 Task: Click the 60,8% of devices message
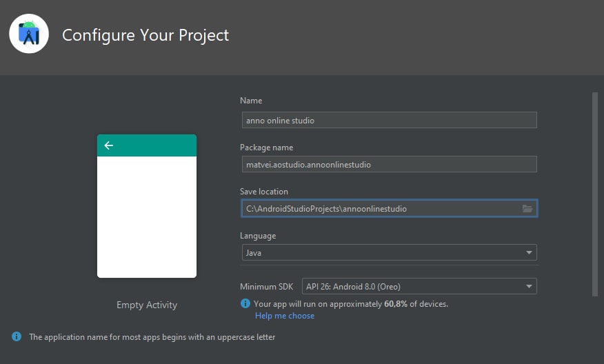tap(351, 304)
